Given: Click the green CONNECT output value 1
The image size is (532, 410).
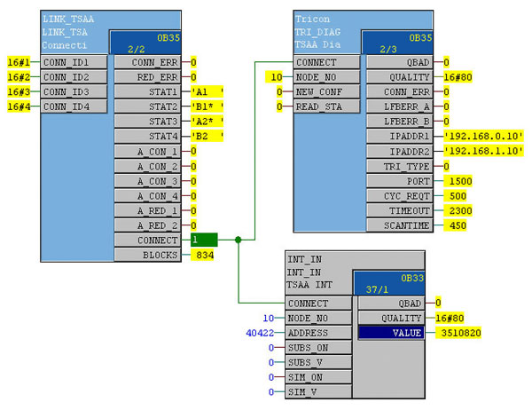Looking at the screenshot, I should pyautogui.click(x=203, y=240).
